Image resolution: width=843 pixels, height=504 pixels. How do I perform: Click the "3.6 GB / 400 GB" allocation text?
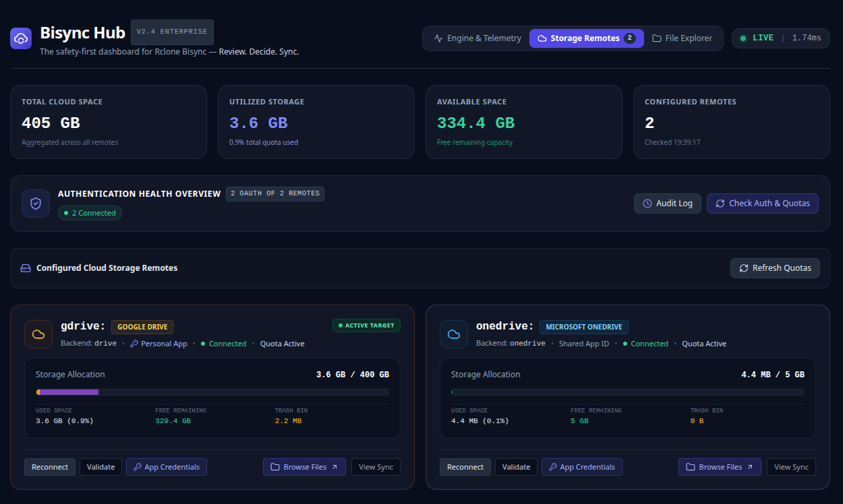click(x=353, y=375)
